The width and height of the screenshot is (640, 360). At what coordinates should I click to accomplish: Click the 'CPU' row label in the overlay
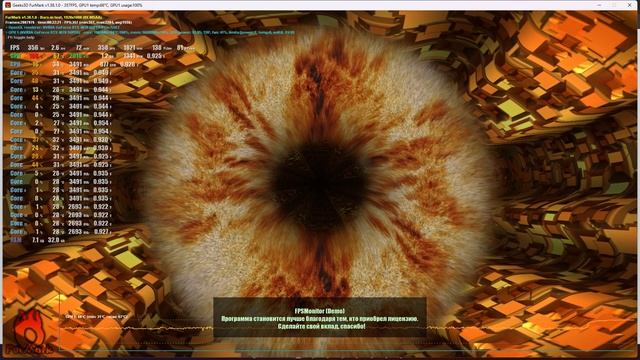[x=15, y=64]
